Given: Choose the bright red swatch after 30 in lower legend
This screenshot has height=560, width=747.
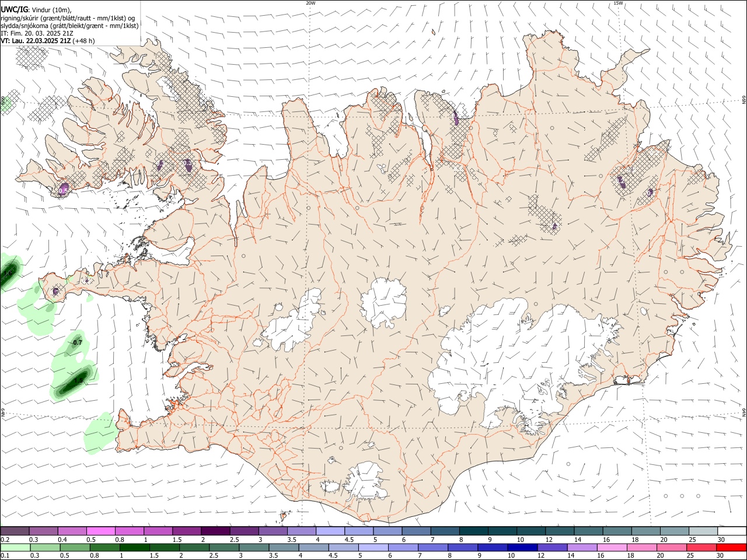Looking at the screenshot, I should 731,547.
